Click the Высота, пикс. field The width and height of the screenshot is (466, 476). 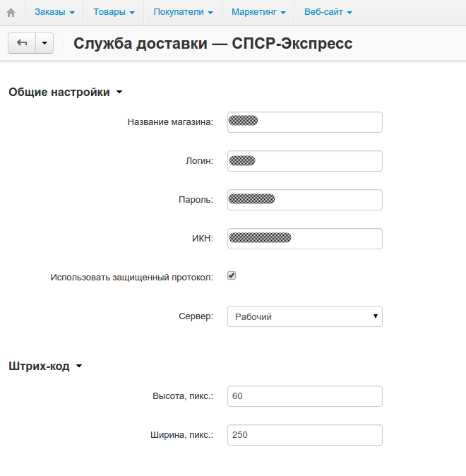pyautogui.click(x=304, y=396)
